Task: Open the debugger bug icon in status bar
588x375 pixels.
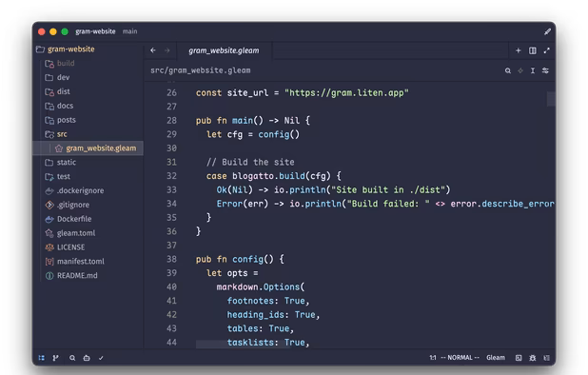Action: 533,358
